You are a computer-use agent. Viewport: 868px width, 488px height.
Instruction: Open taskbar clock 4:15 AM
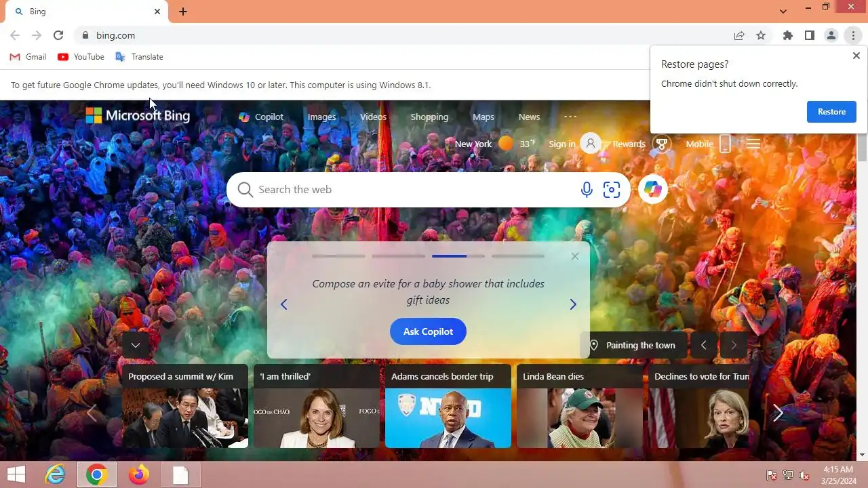[838, 475]
